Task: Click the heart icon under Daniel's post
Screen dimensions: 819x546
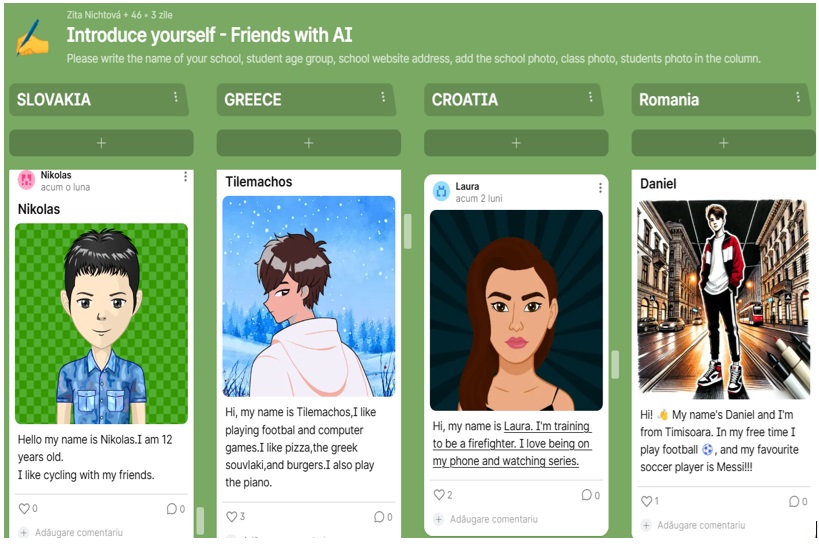Action: 647,501
